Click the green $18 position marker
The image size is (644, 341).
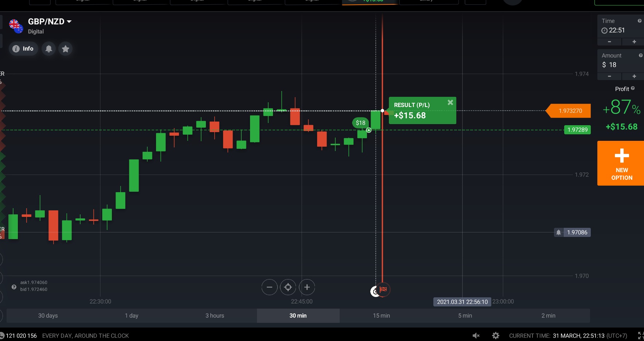[360, 123]
